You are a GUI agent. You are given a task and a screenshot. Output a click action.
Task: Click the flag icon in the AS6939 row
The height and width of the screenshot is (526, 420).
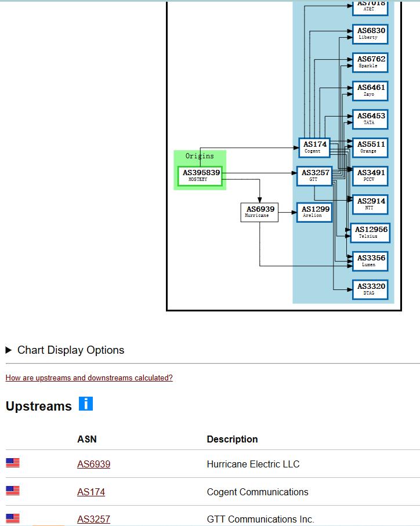click(x=13, y=463)
